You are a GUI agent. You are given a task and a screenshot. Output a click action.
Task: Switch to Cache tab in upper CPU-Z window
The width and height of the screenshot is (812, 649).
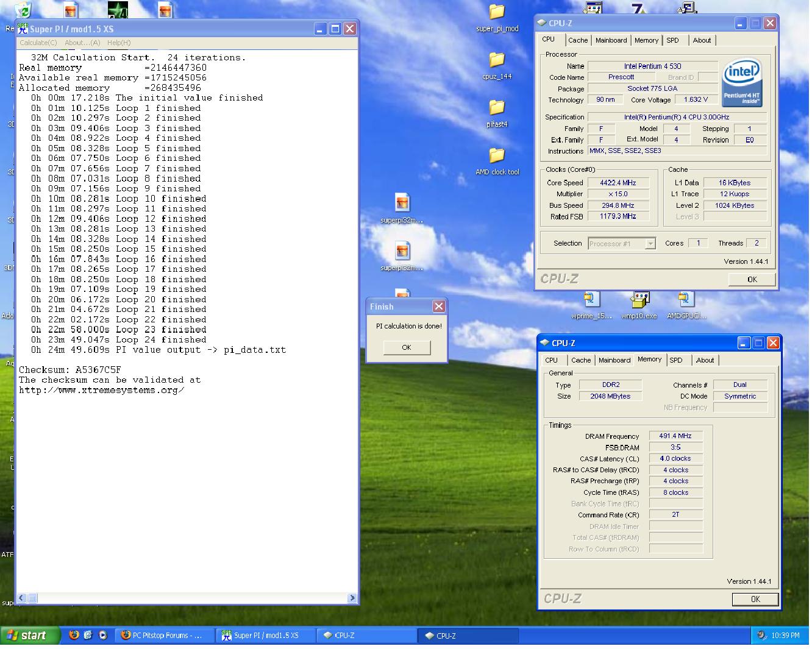(578, 40)
